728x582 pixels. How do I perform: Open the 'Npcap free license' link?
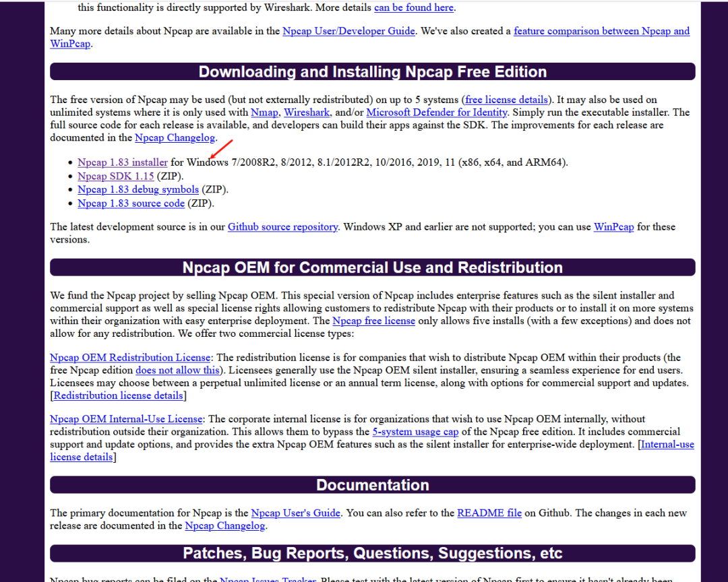[x=373, y=321]
